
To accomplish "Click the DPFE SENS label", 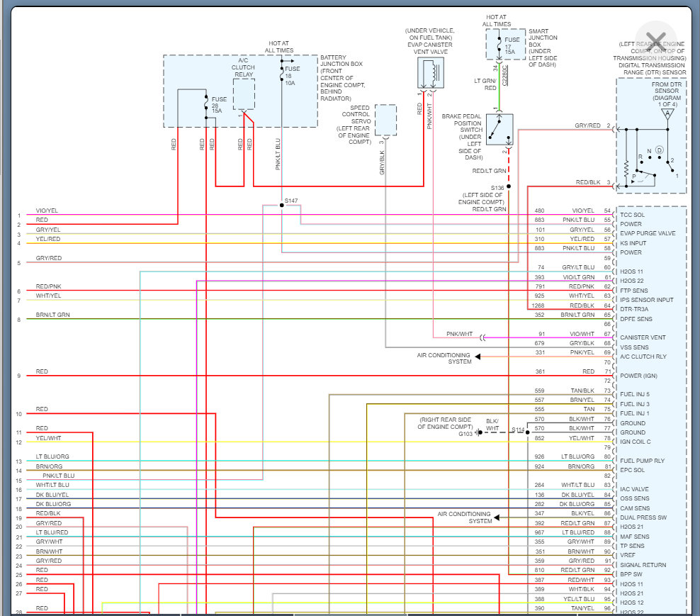I will click(636, 320).
